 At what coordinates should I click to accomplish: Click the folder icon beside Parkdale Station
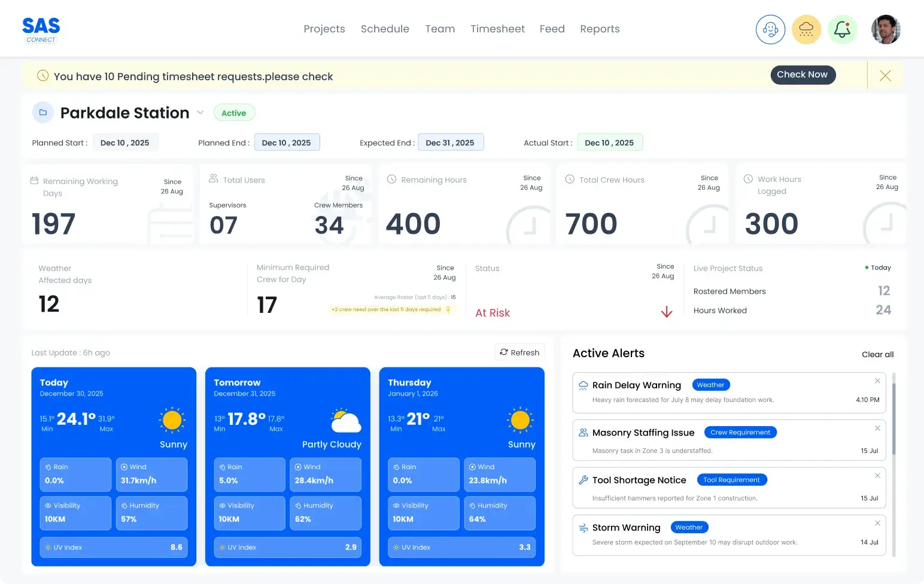coord(42,112)
